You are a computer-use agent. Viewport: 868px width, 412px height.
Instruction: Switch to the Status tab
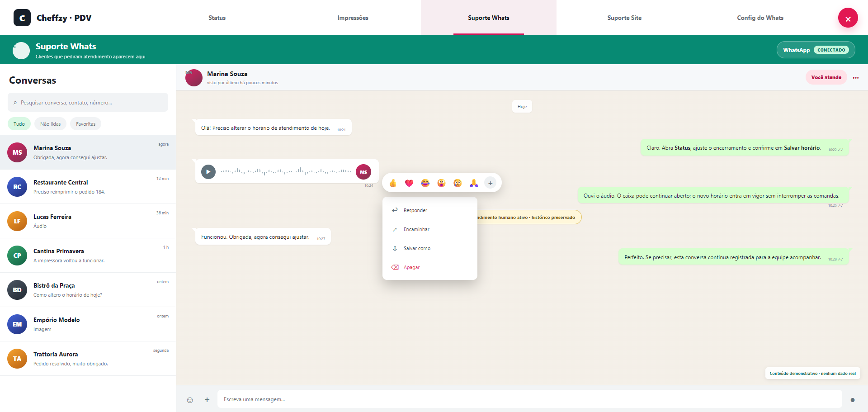click(217, 18)
